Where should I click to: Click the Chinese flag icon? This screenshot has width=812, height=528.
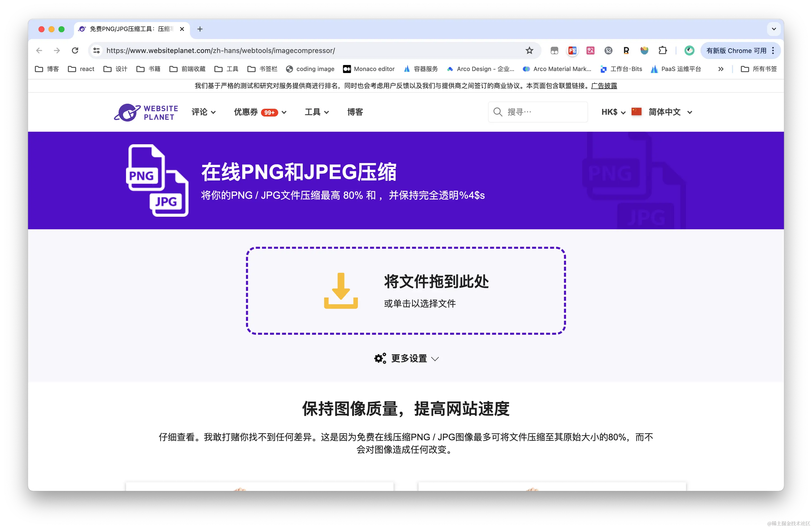tap(637, 112)
